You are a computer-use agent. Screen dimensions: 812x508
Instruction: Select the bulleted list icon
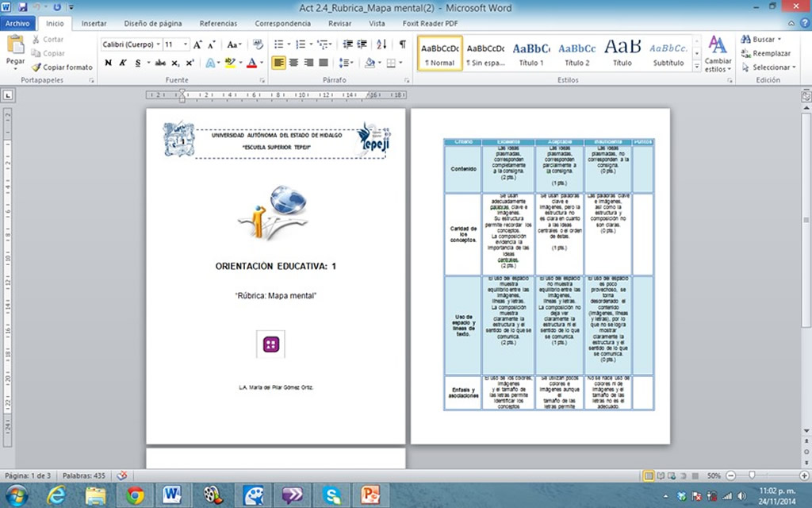278,44
